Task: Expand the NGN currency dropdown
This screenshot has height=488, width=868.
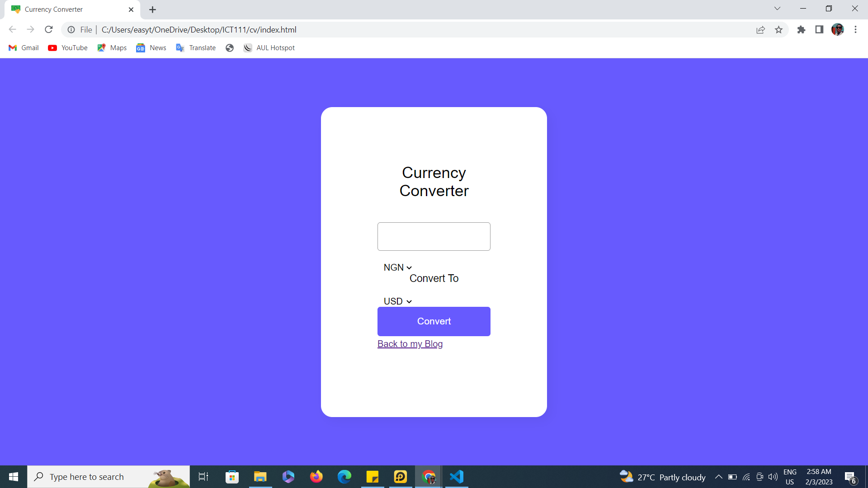Action: point(397,267)
